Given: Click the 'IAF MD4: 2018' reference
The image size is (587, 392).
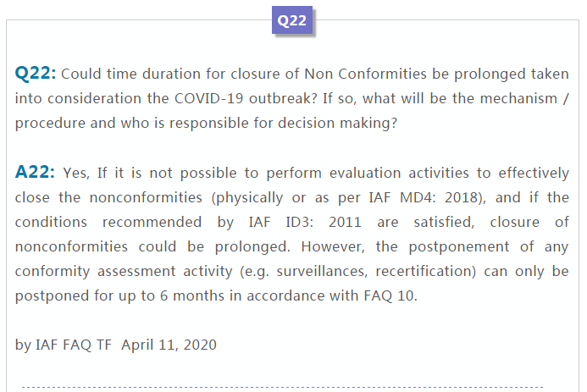Looking at the screenshot, I should (423, 197).
